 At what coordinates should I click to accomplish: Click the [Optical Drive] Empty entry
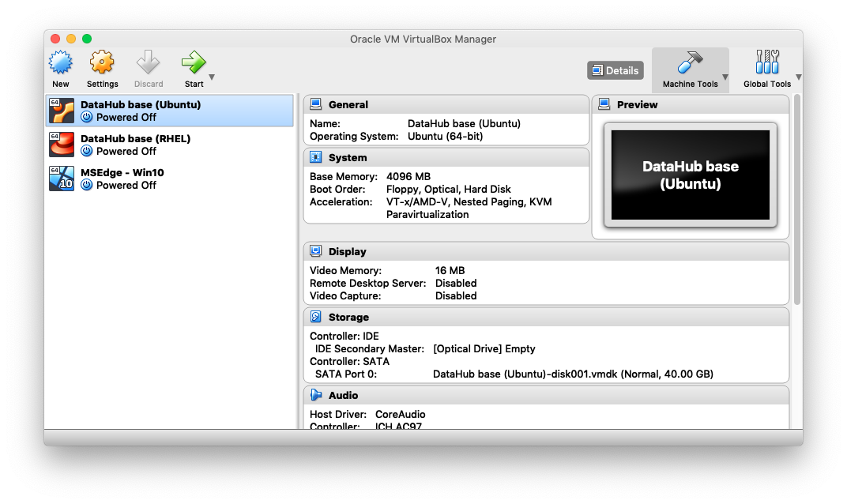tap(484, 349)
